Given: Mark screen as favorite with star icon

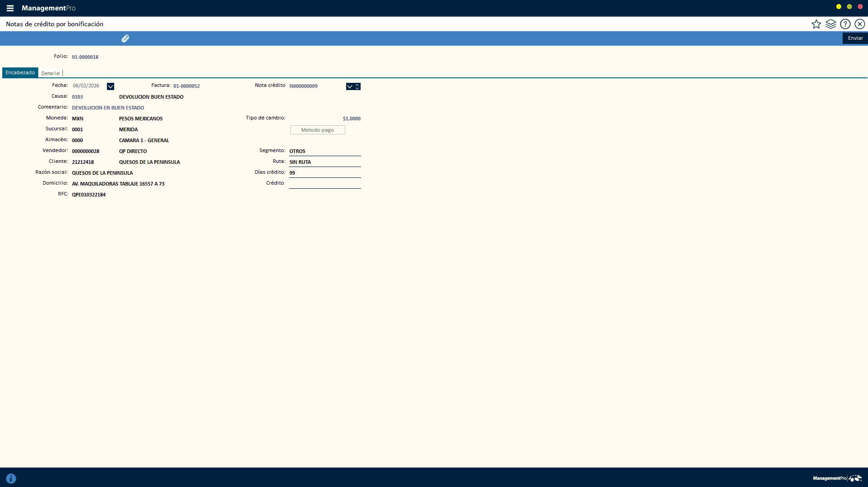Looking at the screenshot, I should (816, 24).
